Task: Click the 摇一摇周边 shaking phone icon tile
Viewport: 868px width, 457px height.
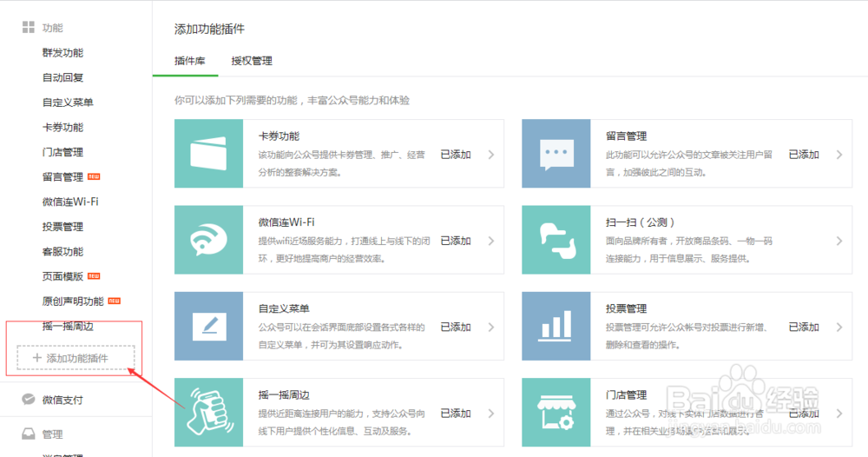Action: coord(208,413)
